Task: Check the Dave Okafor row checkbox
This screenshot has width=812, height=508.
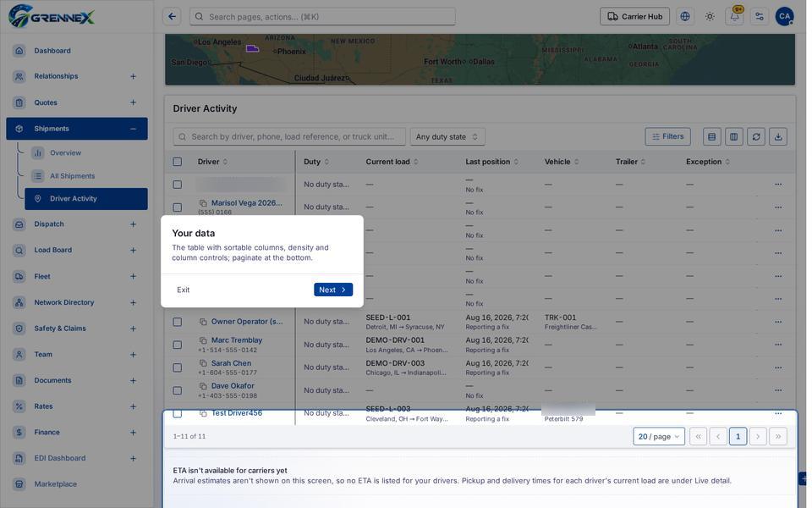Action: click(177, 390)
